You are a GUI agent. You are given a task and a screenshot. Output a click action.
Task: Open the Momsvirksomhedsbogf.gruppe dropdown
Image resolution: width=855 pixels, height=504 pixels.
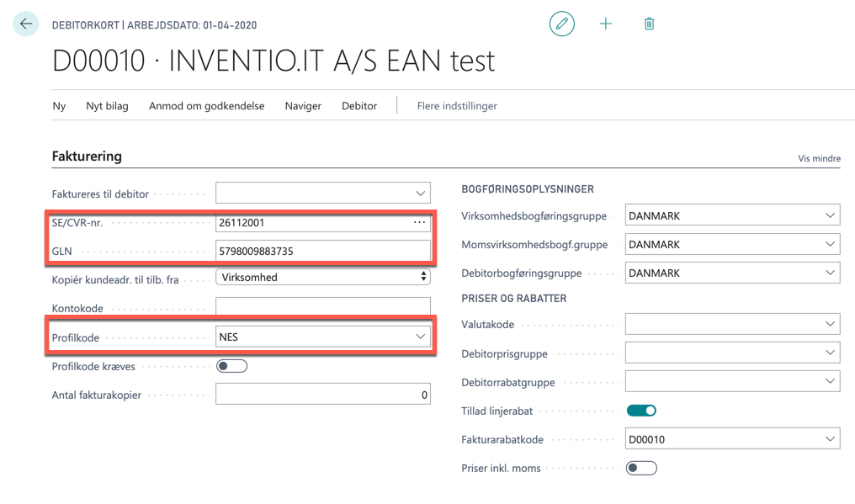coord(830,244)
